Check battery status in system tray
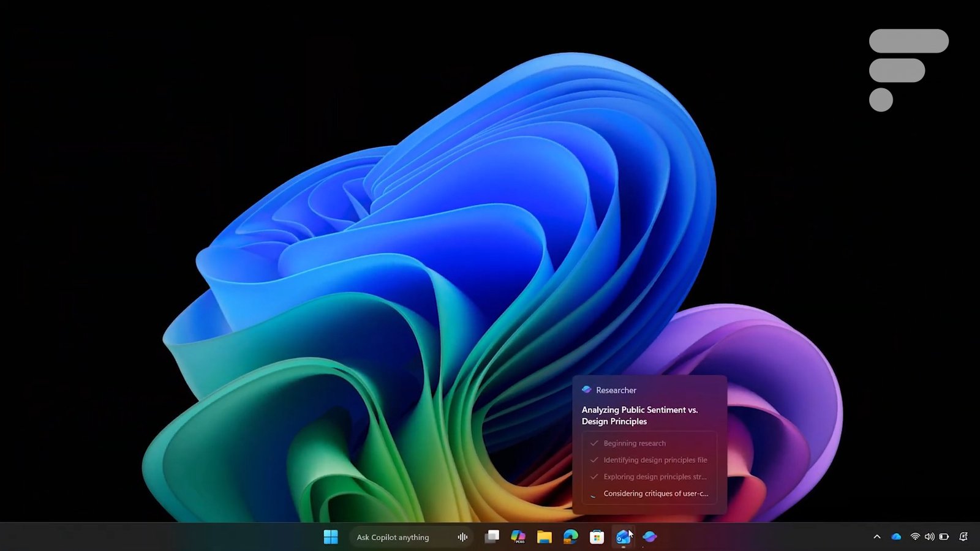 tap(944, 537)
